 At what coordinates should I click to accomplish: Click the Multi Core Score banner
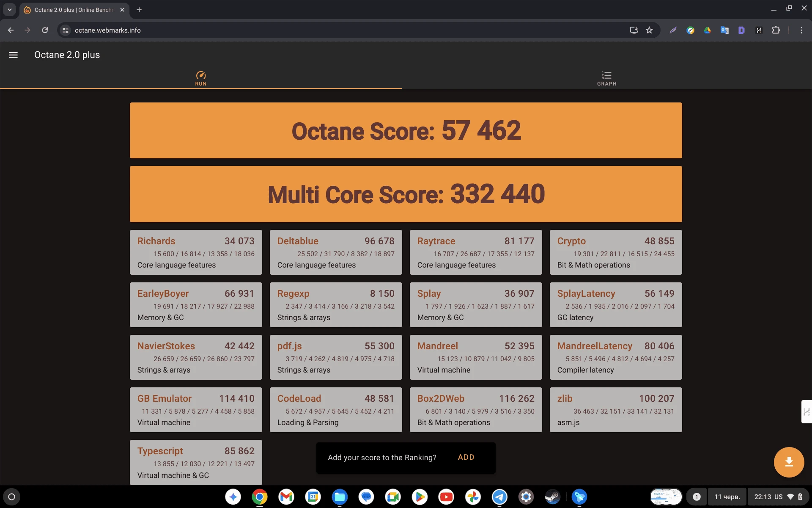click(406, 194)
